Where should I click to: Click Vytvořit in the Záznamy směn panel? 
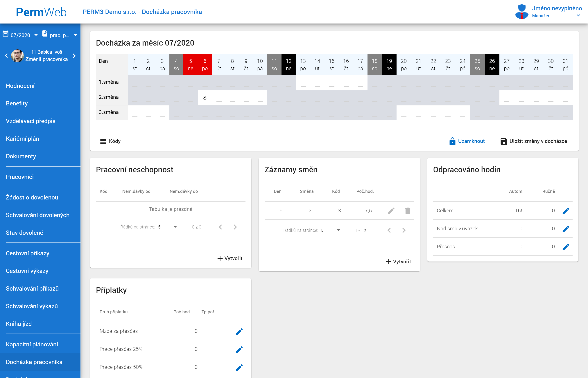click(399, 261)
